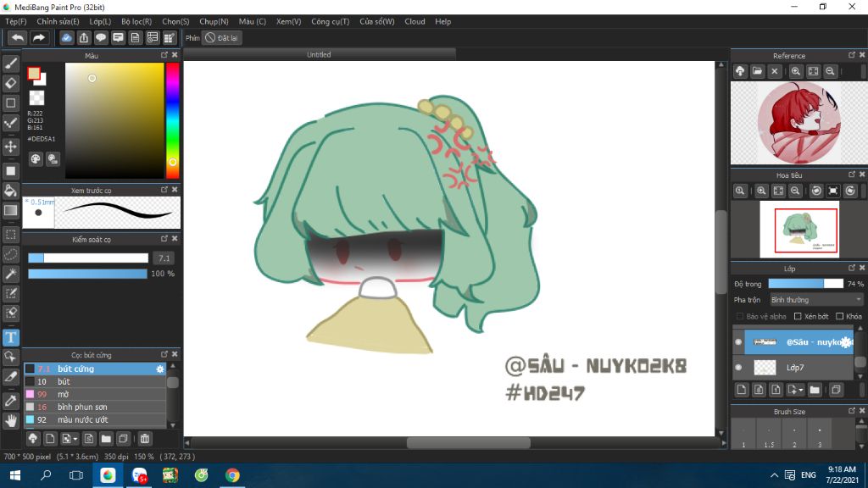Open the Tệp(F) menu
This screenshot has width=868, height=488.
click(x=16, y=21)
